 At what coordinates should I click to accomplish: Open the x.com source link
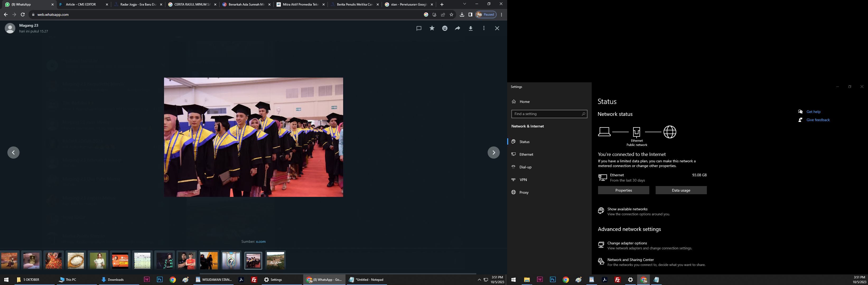(260, 242)
